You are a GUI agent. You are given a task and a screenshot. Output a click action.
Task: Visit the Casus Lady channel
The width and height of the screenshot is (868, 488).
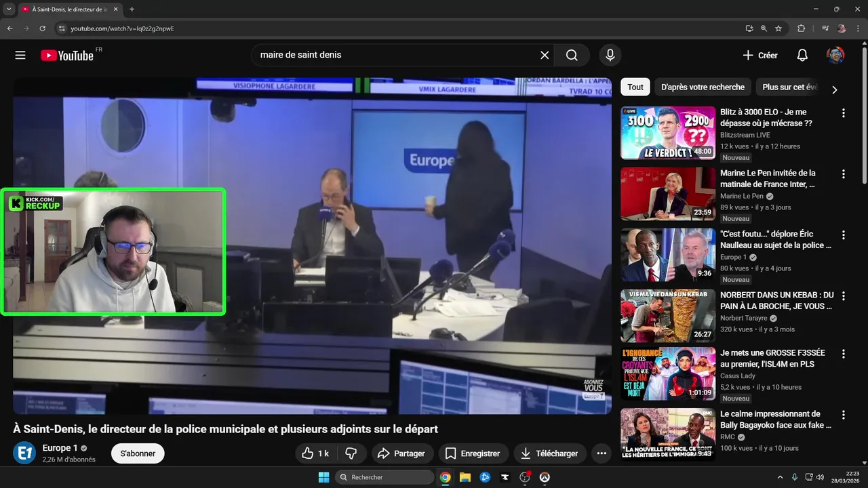tap(738, 375)
